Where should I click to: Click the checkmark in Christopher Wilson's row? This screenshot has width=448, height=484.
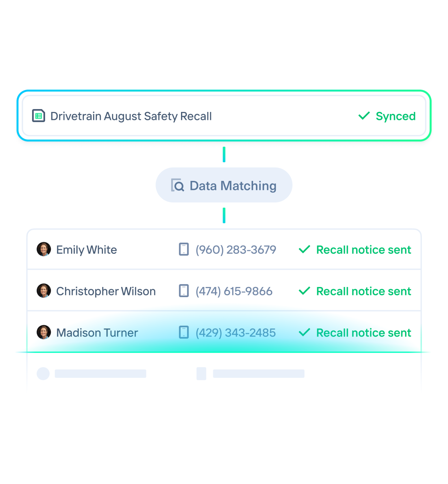tap(305, 291)
